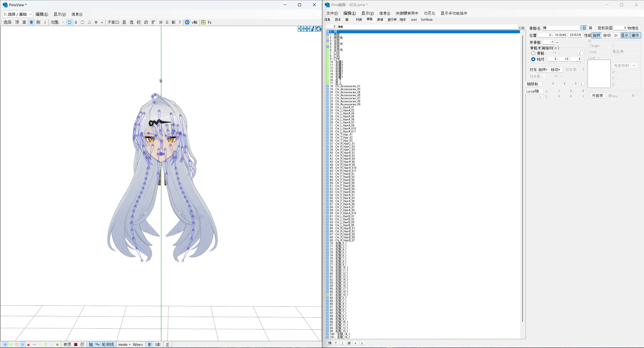Open the mode dropdown in bottom toolbar
The width and height of the screenshot is (644, 348).
point(124,344)
